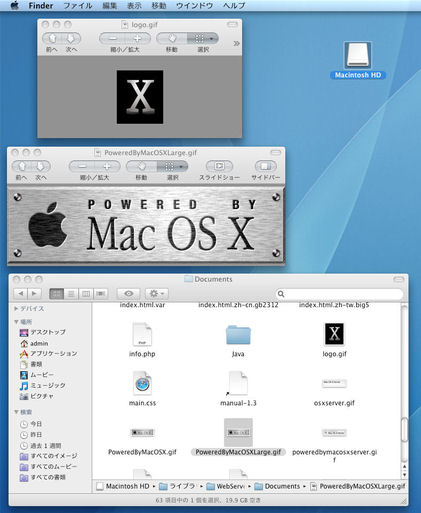Click previous arrow in PoweredByMacOSXLarge.gif window
This screenshot has width=421, height=513.
22,166
